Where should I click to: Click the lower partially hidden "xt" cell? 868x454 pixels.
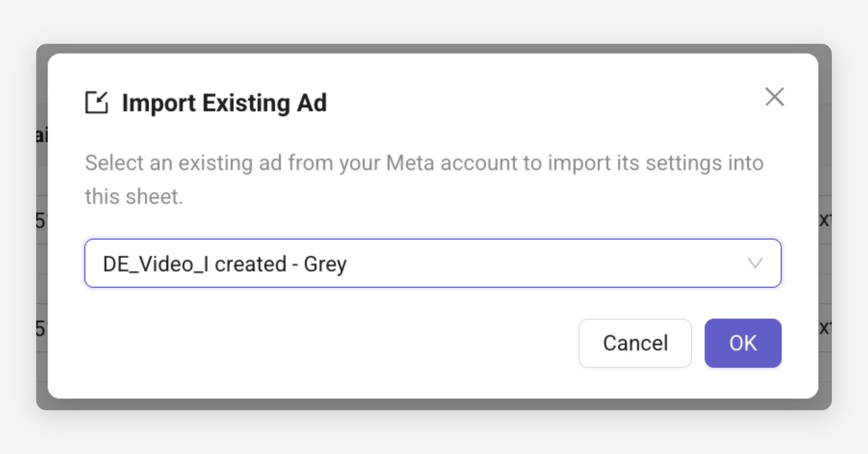(825, 328)
